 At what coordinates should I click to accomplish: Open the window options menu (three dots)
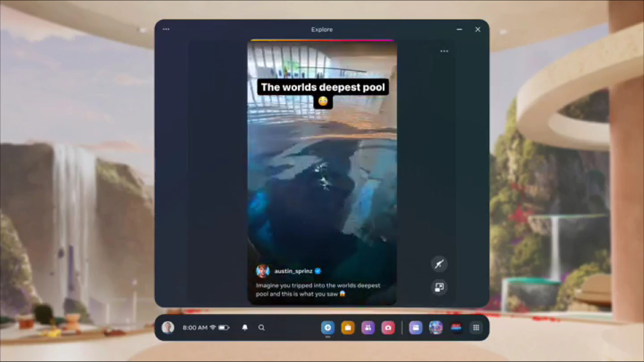click(x=166, y=29)
